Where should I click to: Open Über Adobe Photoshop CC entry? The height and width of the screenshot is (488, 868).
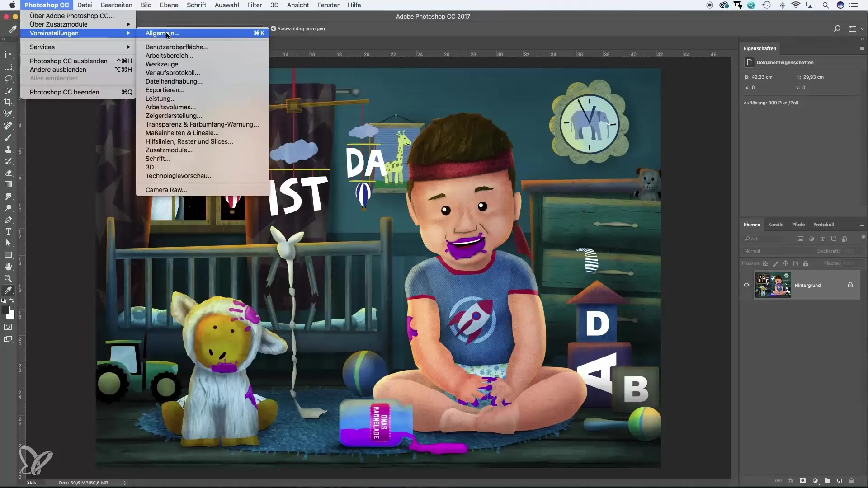coord(78,16)
